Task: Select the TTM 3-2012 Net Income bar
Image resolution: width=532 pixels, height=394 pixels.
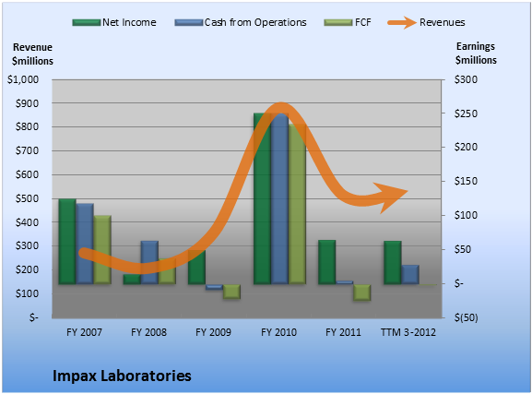Action: [393, 263]
